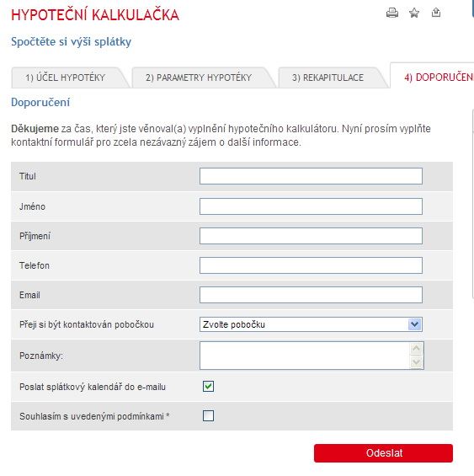Click inside the Email field
Screen dimensions: 474x476
point(311,295)
